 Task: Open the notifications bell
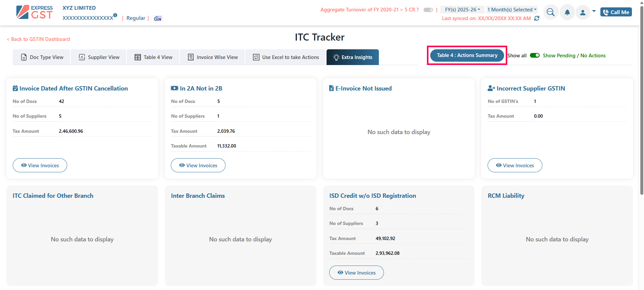click(x=567, y=12)
